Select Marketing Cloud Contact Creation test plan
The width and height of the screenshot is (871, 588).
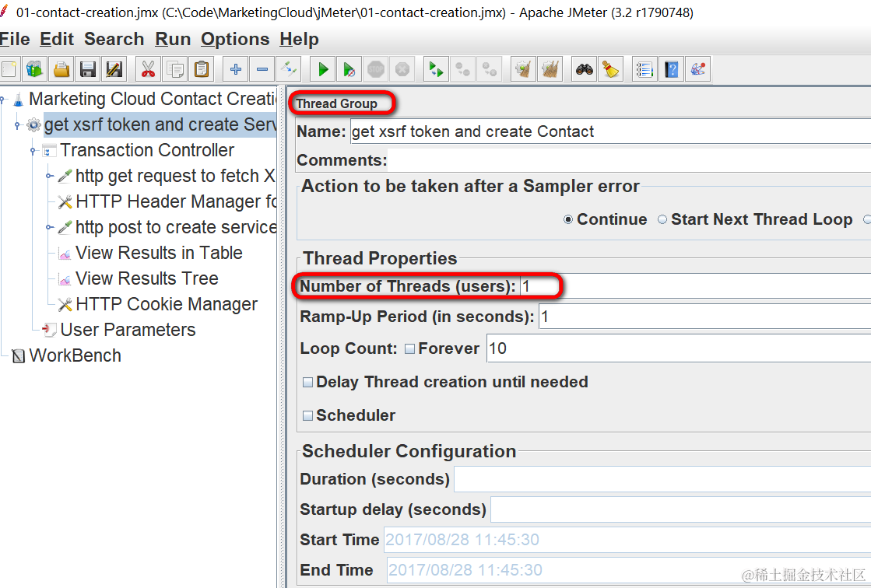coord(153,100)
